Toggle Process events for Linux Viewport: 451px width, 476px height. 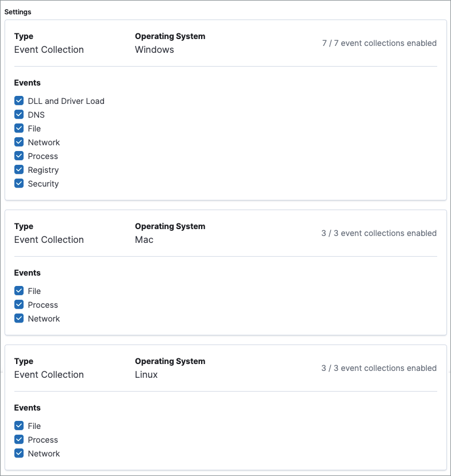pos(19,440)
